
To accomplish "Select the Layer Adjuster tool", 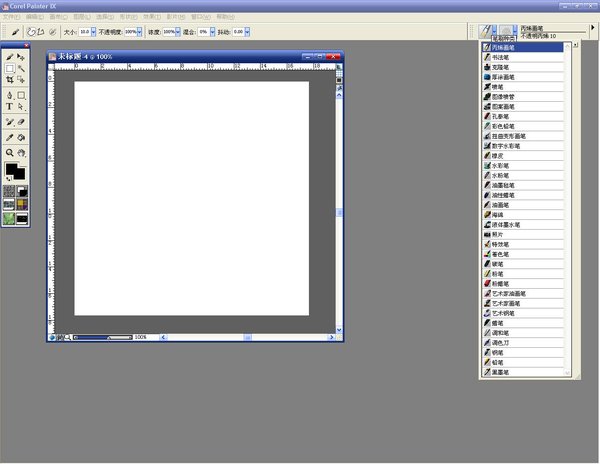I will pyautogui.click(x=21, y=57).
